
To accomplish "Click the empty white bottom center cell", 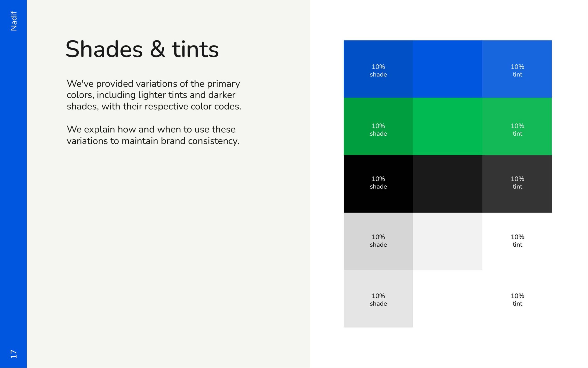I will [447, 299].
